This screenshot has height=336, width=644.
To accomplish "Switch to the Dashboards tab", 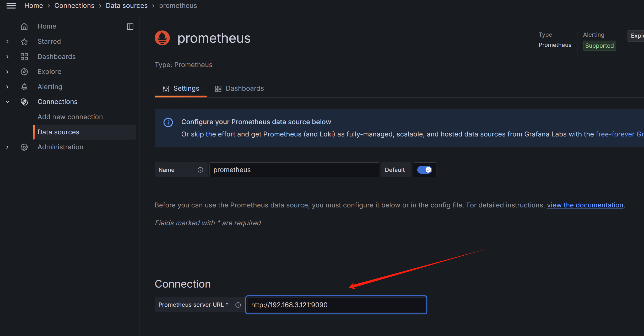I will pyautogui.click(x=239, y=89).
